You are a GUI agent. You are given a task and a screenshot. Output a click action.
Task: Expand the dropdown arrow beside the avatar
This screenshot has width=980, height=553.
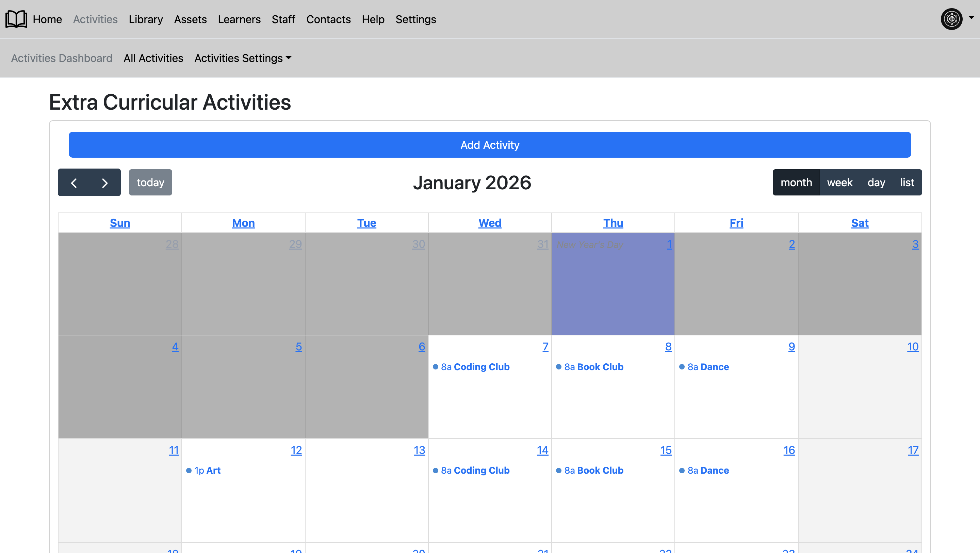pos(971,19)
